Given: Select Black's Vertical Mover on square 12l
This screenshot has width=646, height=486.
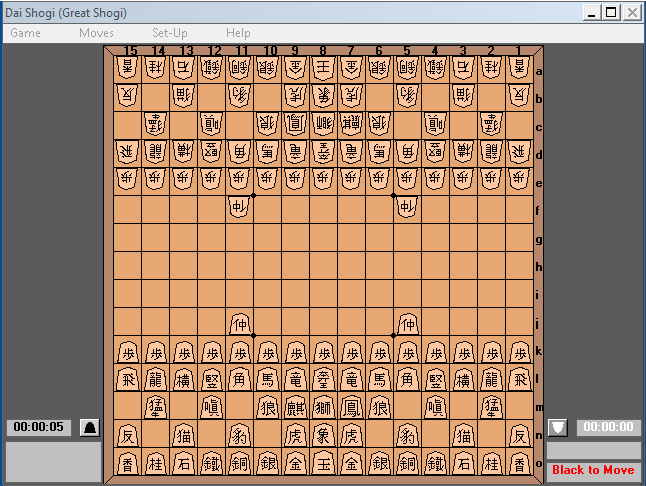Looking at the screenshot, I should (212, 380).
